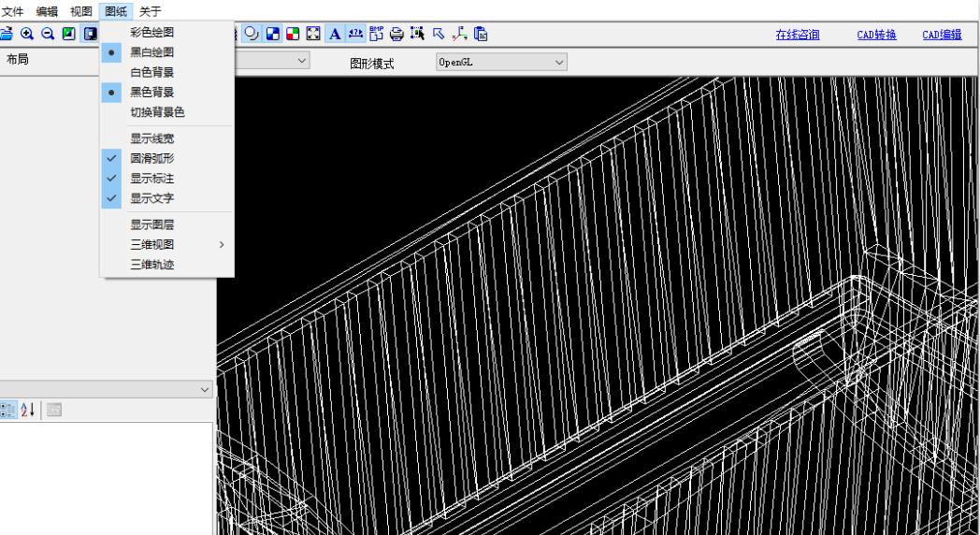Click the 布局 label
Viewport: 980px width, 535px height.
click(x=18, y=59)
